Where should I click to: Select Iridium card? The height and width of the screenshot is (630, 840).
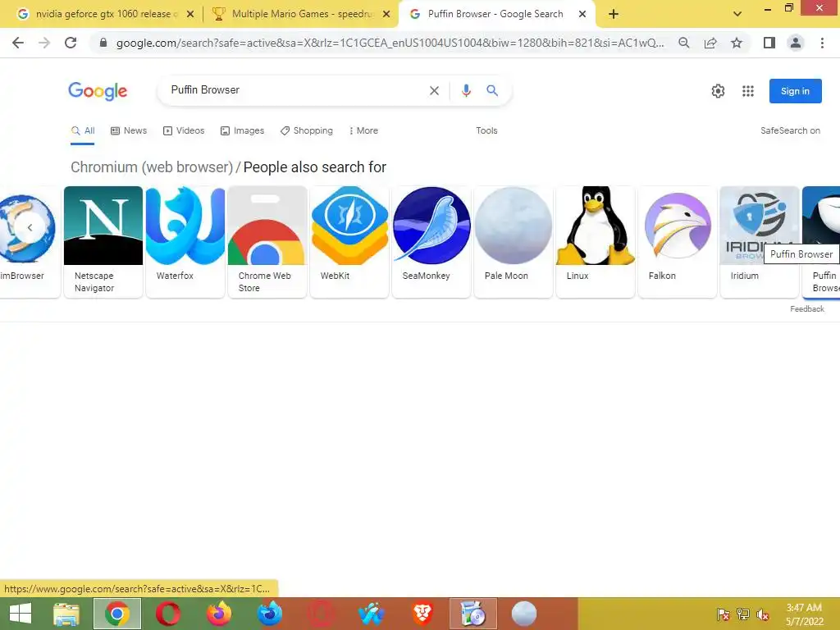tap(759, 242)
